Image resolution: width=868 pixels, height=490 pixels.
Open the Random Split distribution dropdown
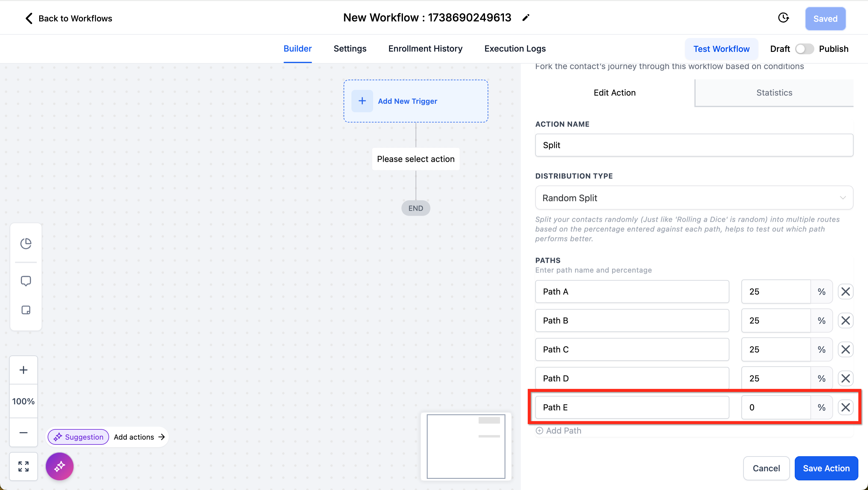pyautogui.click(x=694, y=198)
